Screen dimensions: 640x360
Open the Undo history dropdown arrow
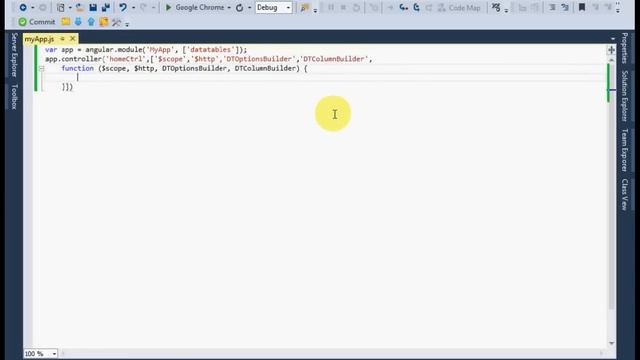pos(133,7)
